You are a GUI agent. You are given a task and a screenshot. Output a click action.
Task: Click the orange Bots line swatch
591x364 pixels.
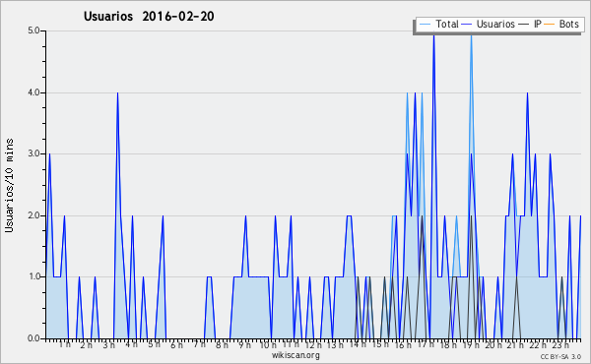pos(550,24)
